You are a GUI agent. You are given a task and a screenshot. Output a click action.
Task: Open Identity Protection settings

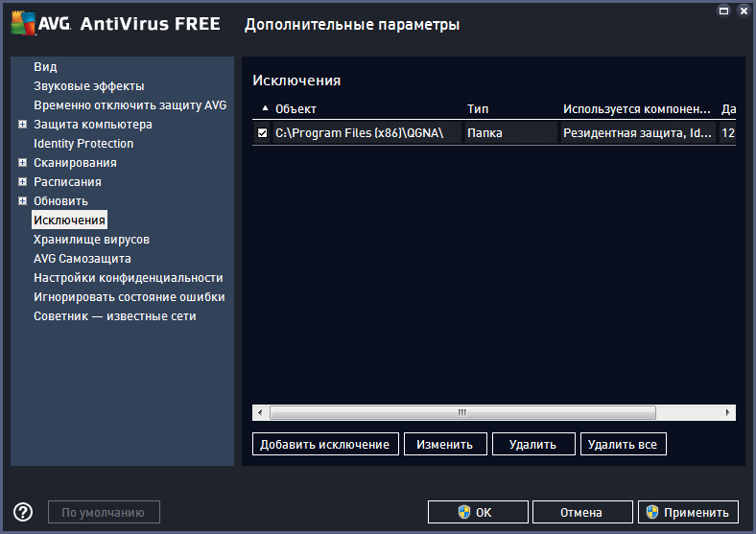point(83,144)
